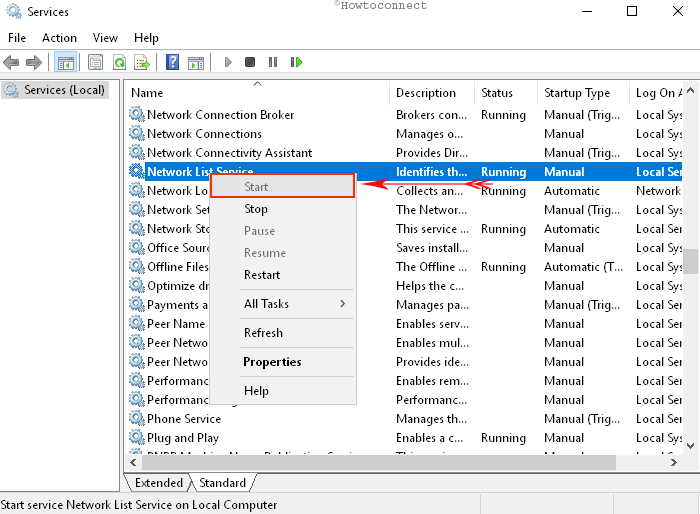Click the horizontal scrollbar left arrow

[x=133, y=462]
